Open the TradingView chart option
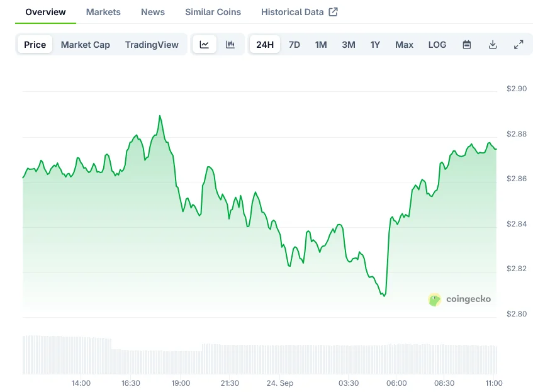The height and width of the screenshot is (392, 533). click(152, 44)
